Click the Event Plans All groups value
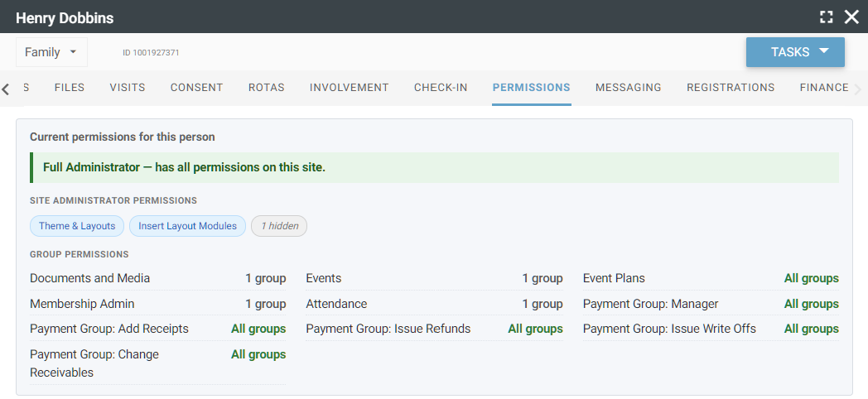This screenshot has height=399, width=868. pyautogui.click(x=811, y=278)
